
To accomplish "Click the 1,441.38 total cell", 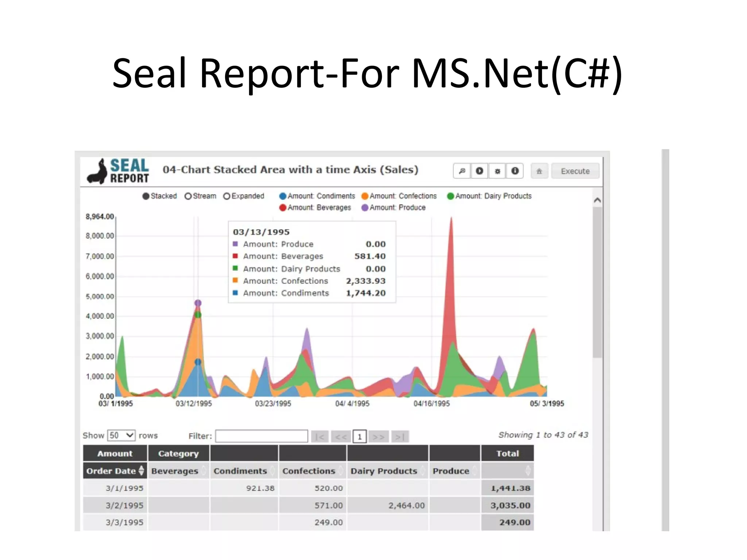I will (507, 488).
